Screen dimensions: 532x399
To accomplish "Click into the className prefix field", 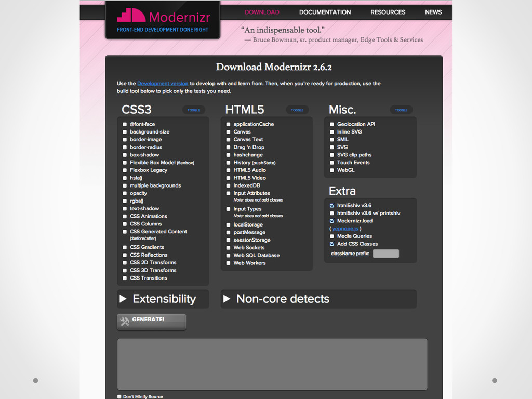I will (x=386, y=254).
